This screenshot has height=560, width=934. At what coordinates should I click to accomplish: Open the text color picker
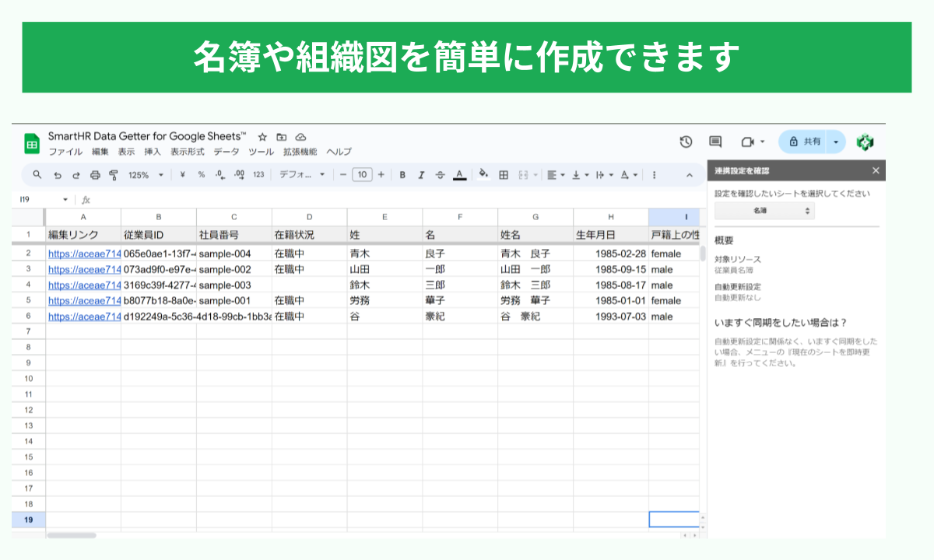[459, 175]
